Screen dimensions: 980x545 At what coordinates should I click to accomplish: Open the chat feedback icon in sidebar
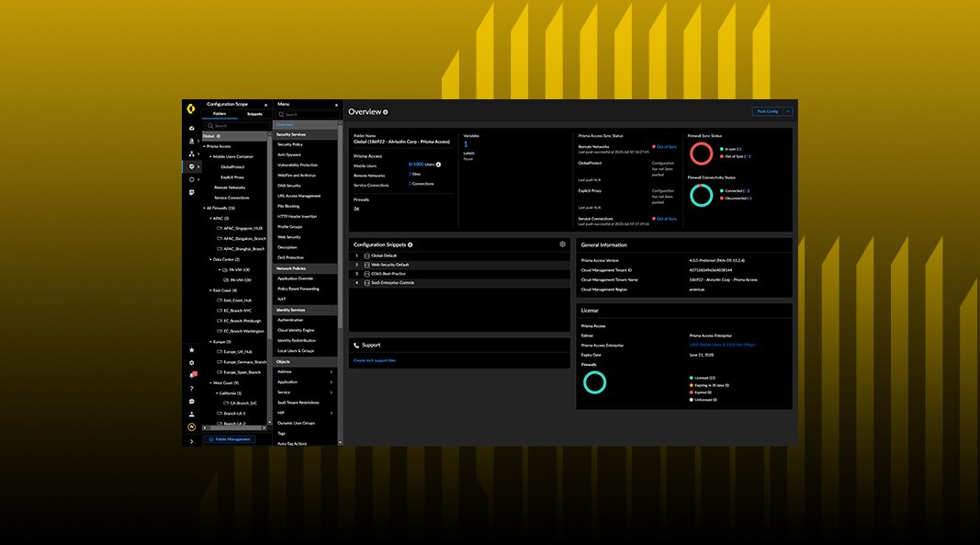(x=192, y=402)
